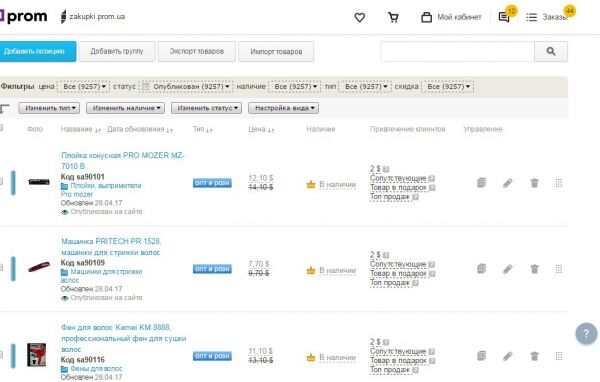Click drag handle of Фен Kemei row

(x=559, y=356)
